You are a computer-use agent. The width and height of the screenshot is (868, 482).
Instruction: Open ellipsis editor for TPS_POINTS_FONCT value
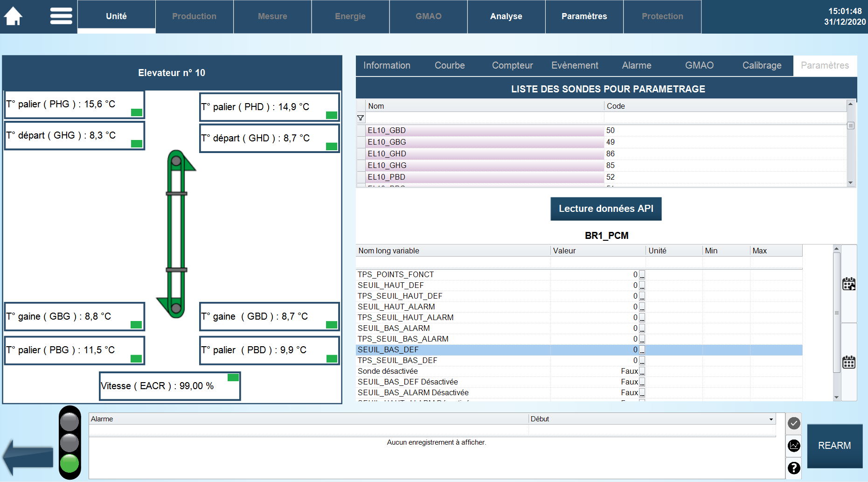[x=642, y=275]
